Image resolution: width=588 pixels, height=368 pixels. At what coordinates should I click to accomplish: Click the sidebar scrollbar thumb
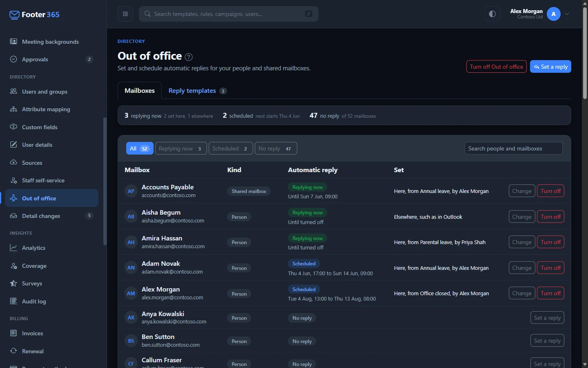pyautogui.click(x=105, y=181)
